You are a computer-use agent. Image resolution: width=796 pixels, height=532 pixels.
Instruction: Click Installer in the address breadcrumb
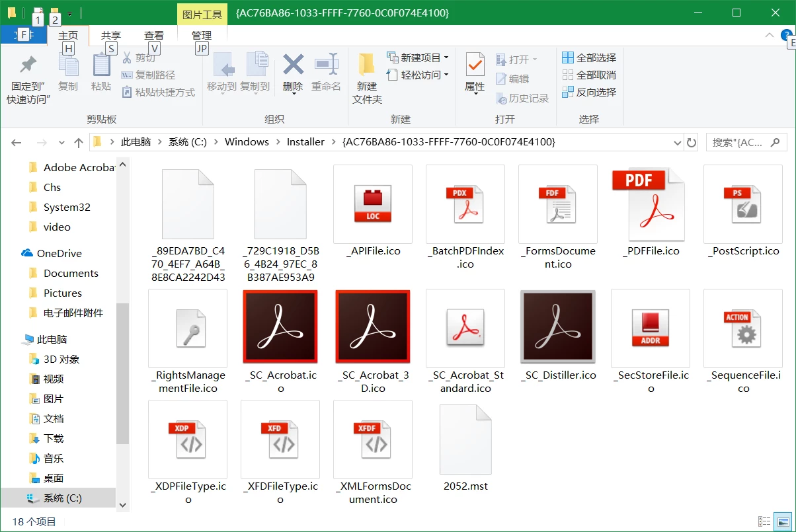(x=305, y=142)
